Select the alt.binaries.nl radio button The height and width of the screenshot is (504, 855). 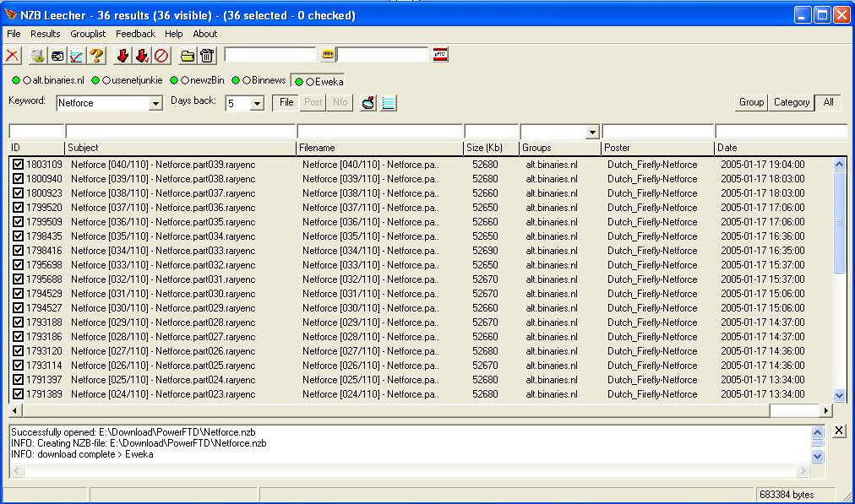coord(27,81)
